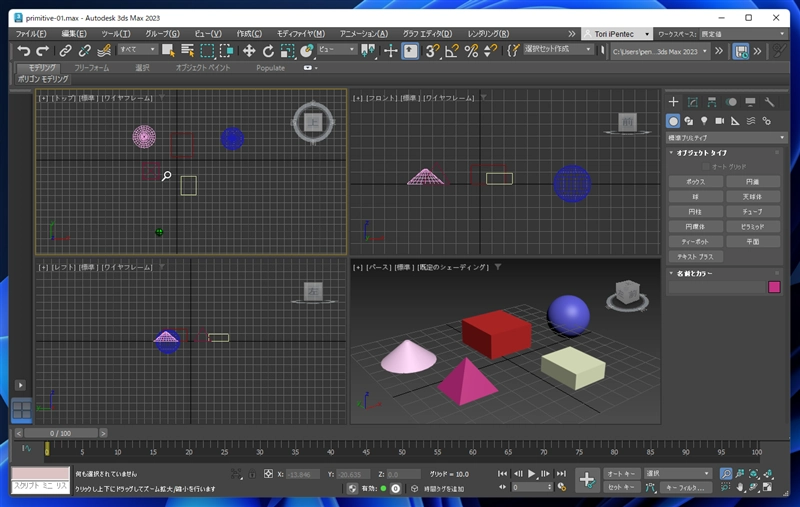
Task: Open the project path C:\Users dropdown
Action: [660, 52]
